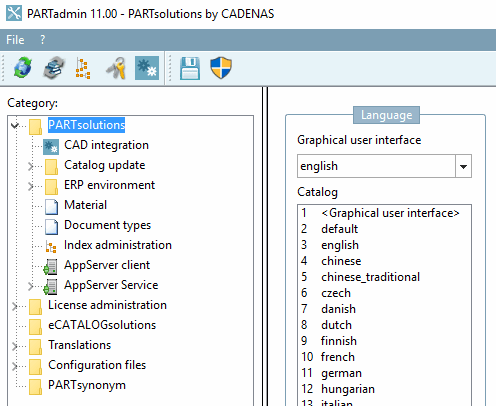Open the graphical user interface language dropdown
The width and height of the screenshot is (496, 406).
point(463,166)
